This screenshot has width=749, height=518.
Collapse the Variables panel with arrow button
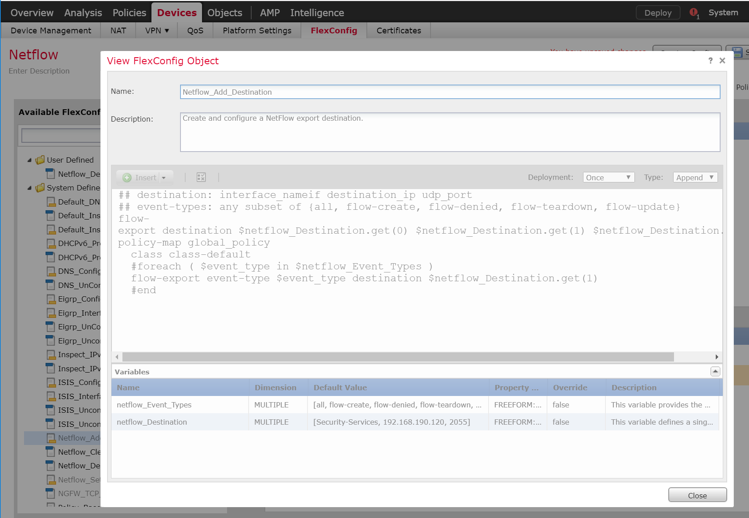[715, 371]
